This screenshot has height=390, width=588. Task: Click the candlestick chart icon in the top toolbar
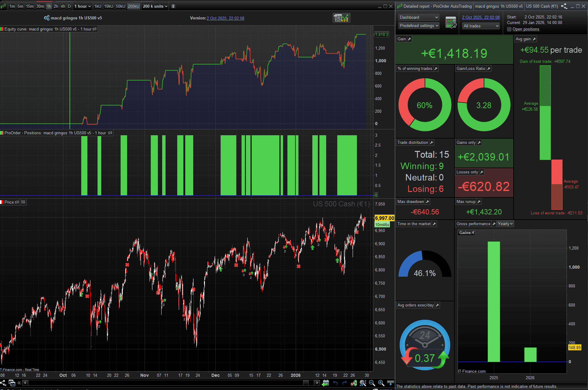3,6
